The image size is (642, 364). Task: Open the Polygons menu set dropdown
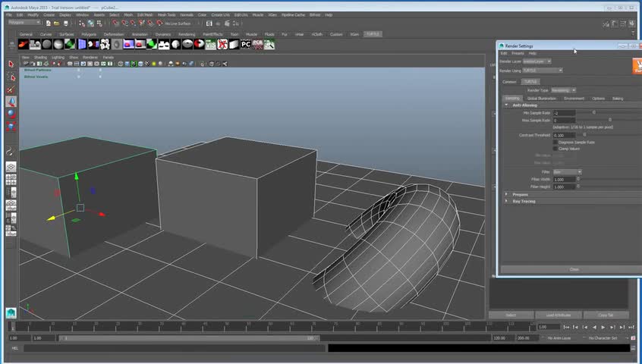pos(24,23)
